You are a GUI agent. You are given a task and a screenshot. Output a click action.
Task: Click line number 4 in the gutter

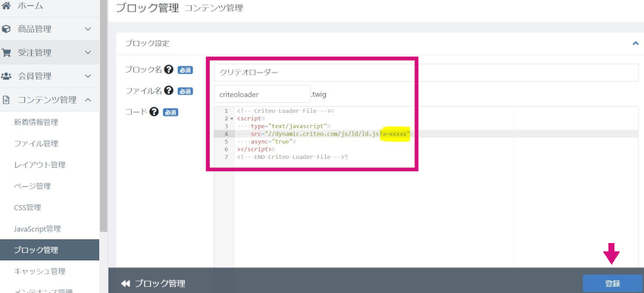click(227, 134)
